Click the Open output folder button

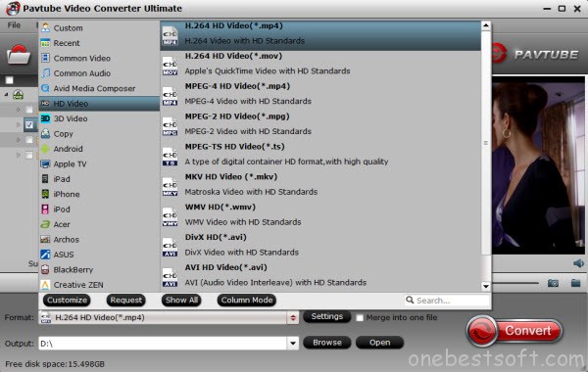tap(380, 343)
